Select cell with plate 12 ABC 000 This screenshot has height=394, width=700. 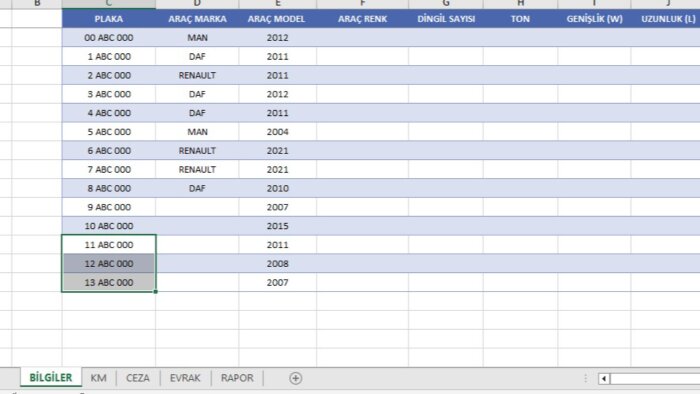tap(108, 263)
